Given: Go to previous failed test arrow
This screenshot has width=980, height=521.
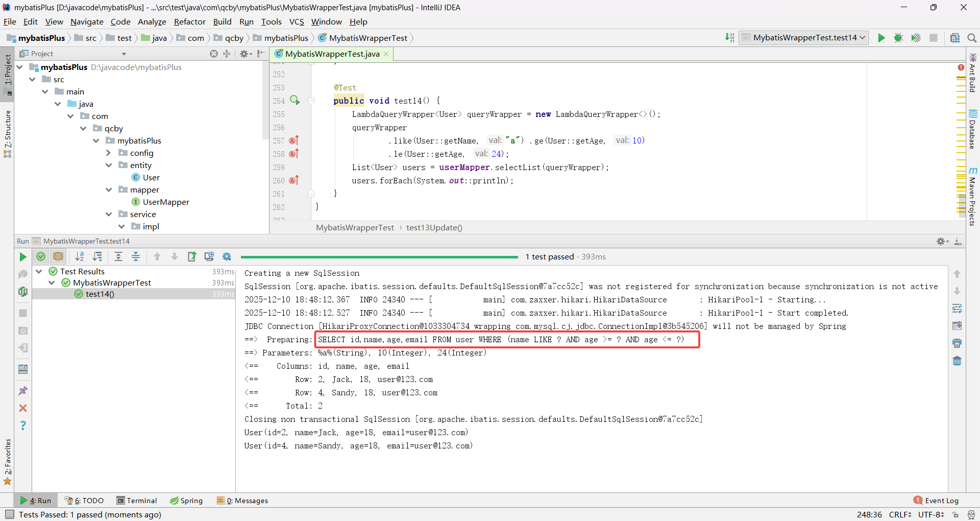Looking at the screenshot, I should (157, 257).
